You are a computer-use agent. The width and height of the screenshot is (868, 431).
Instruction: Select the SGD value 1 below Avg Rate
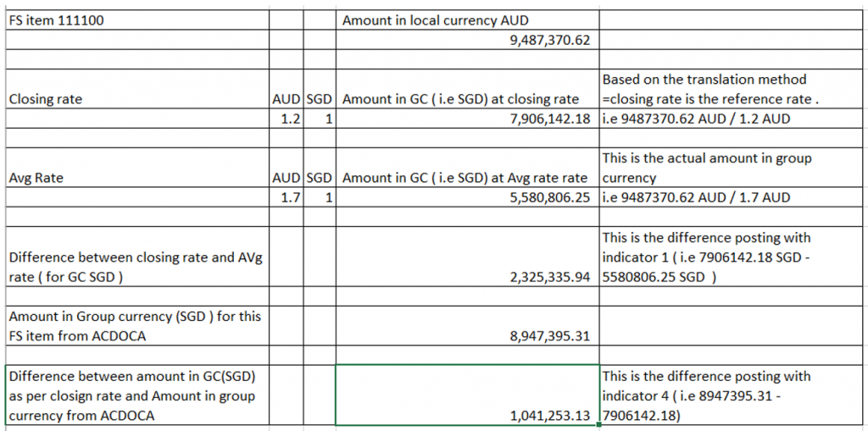(319, 197)
